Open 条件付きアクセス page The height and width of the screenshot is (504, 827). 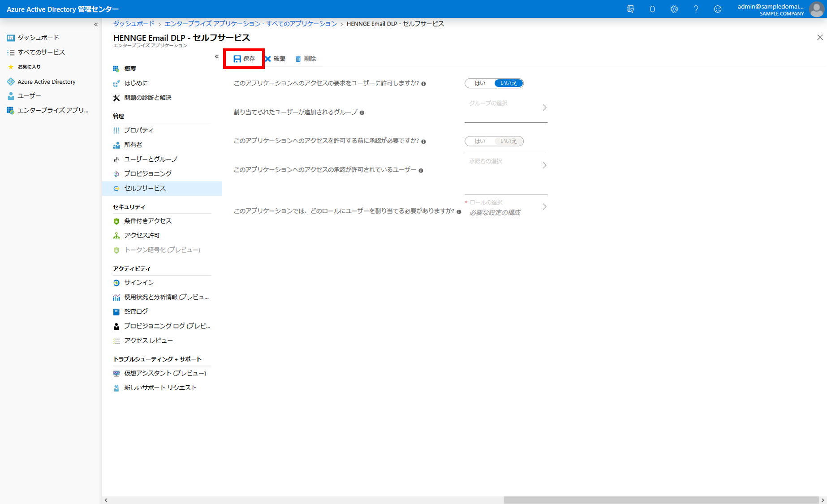[x=147, y=221]
